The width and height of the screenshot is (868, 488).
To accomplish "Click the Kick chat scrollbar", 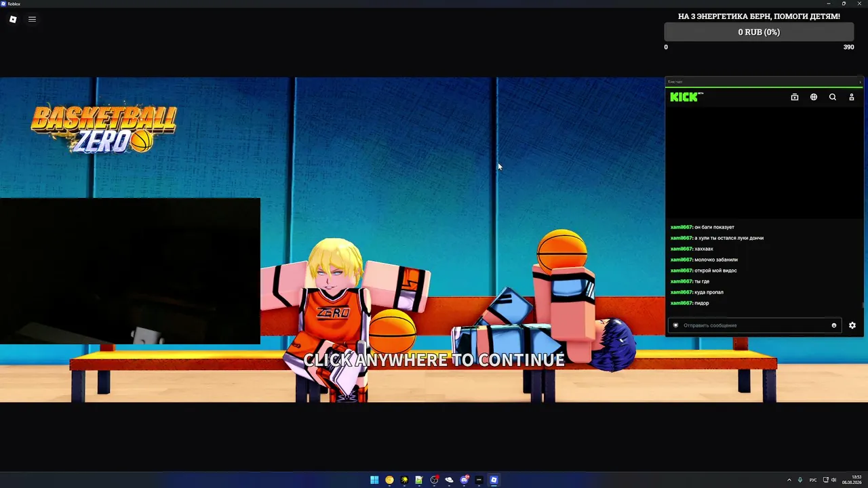I will (863, 305).
